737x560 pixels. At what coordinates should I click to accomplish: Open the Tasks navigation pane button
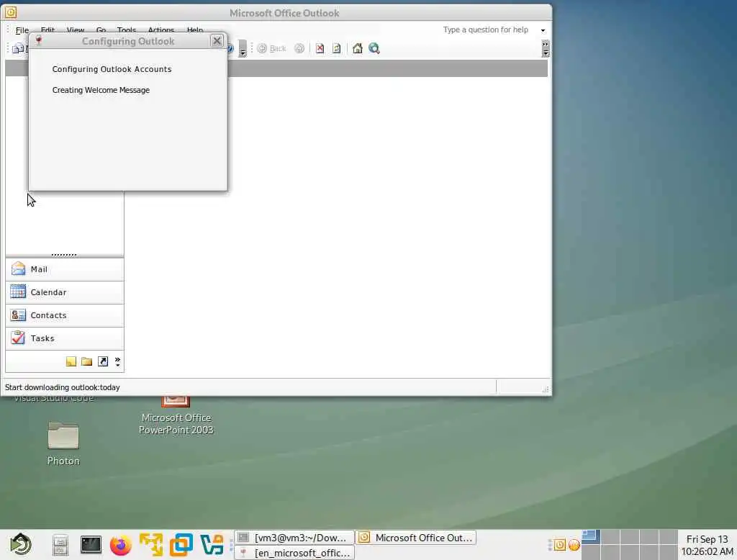(65, 338)
